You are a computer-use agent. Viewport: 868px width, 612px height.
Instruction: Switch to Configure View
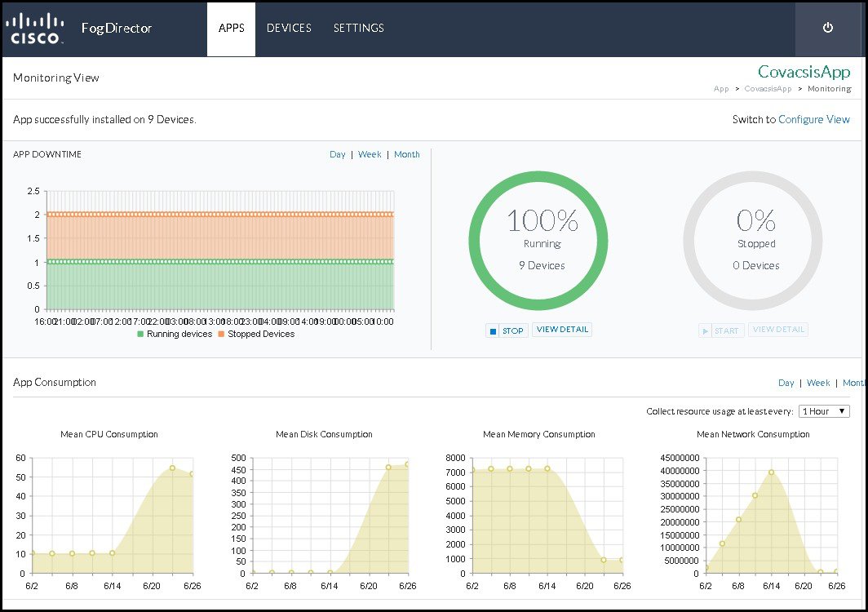[x=814, y=119]
